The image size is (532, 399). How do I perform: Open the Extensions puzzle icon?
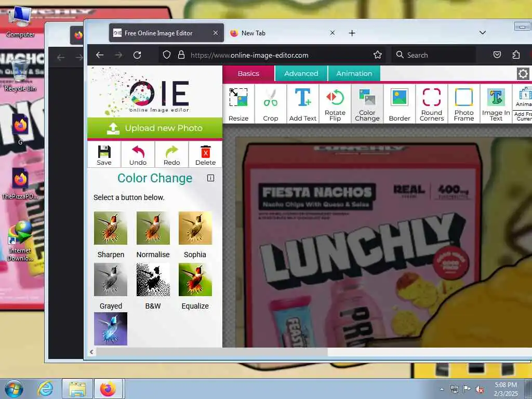click(x=516, y=55)
